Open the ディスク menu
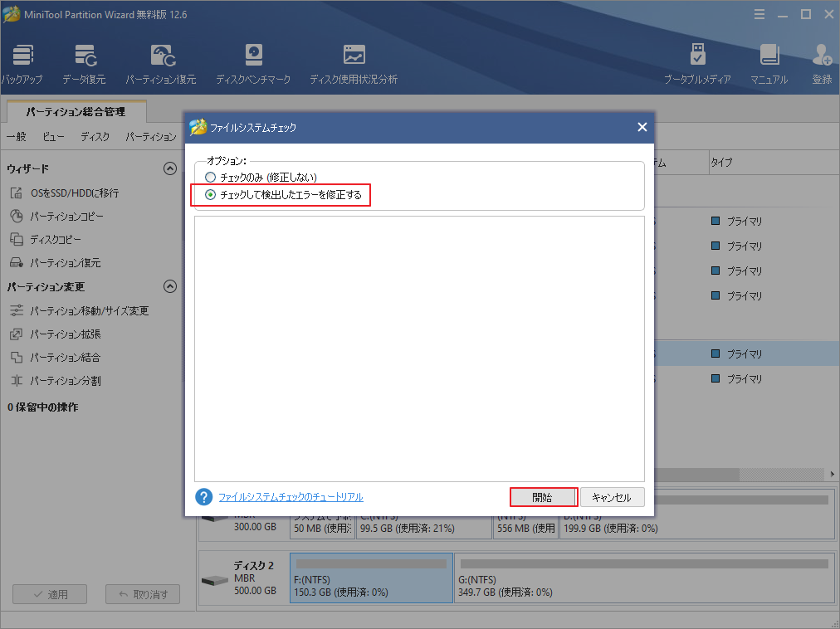 point(95,137)
